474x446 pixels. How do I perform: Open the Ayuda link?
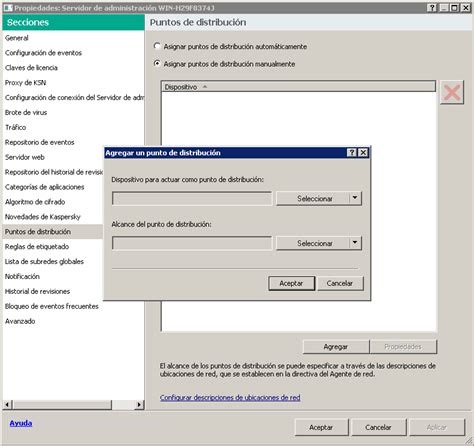pos(21,423)
